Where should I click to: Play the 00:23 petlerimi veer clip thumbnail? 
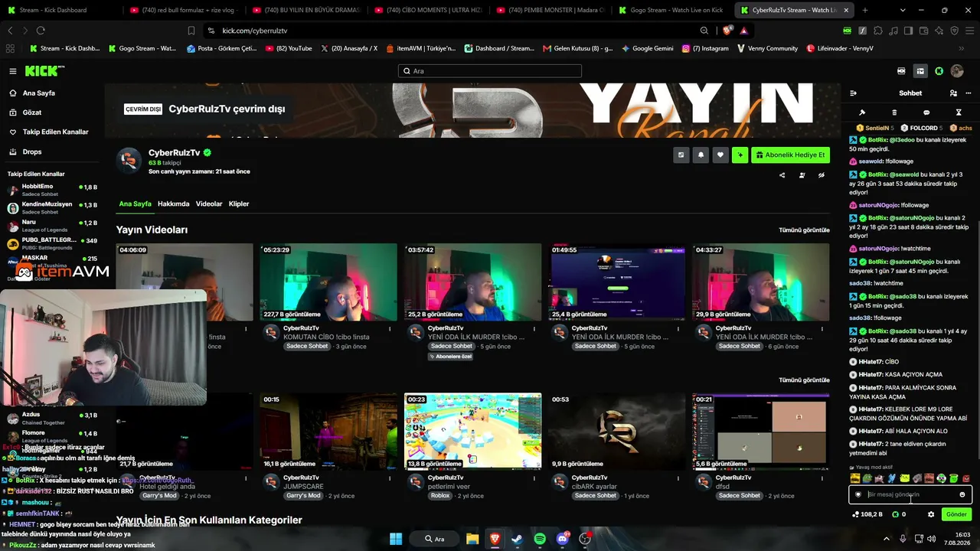[x=472, y=431]
